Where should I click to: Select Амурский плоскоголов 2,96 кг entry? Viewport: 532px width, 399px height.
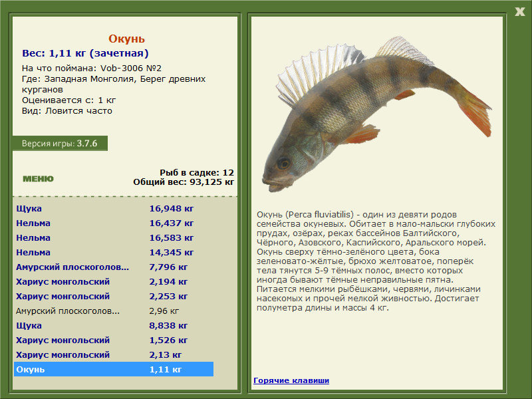114,311
